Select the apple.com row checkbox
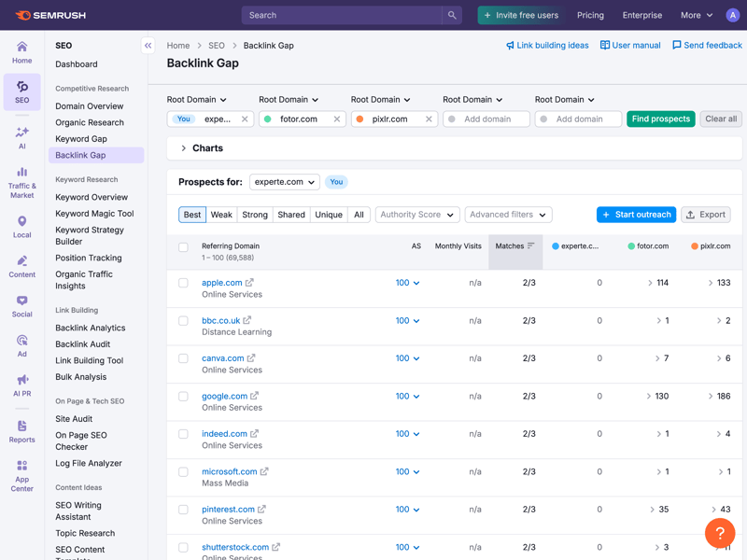Screen dimensions: 747x560 pos(183,283)
